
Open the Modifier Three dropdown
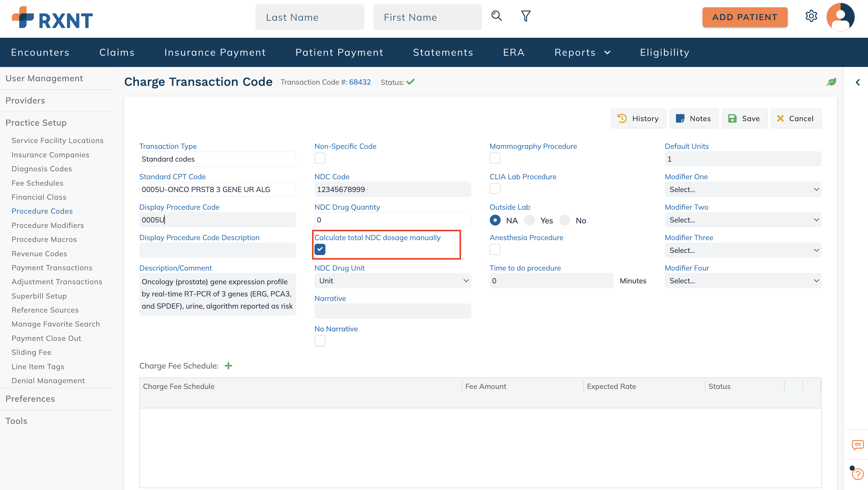(743, 250)
